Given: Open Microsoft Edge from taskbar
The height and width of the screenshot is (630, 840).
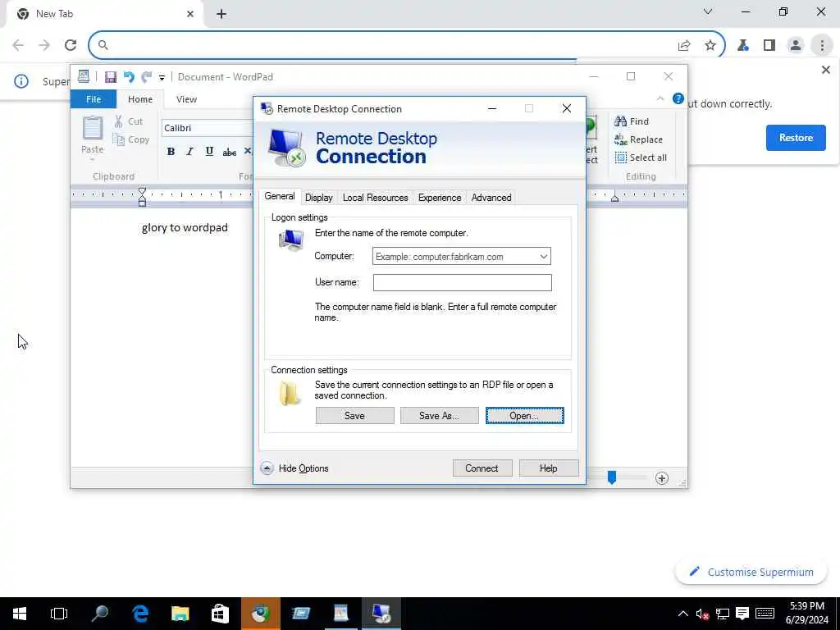Looking at the screenshot, I should 140,614.
